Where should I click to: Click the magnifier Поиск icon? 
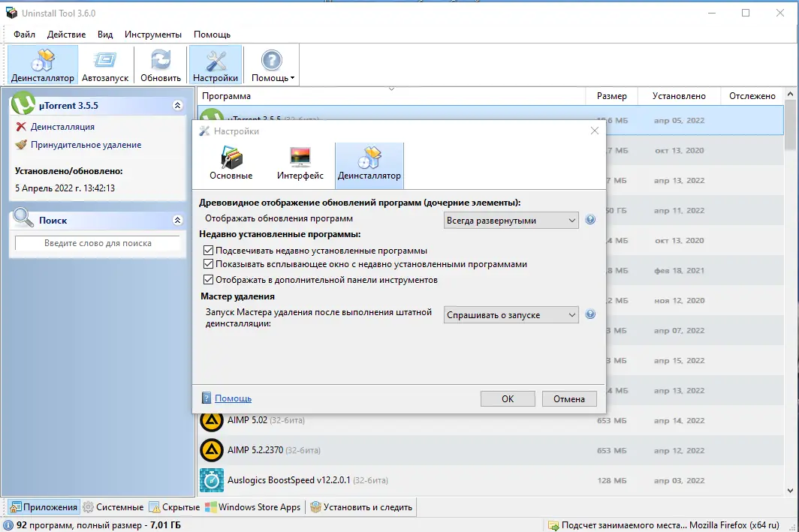click(x=23, y=218)
